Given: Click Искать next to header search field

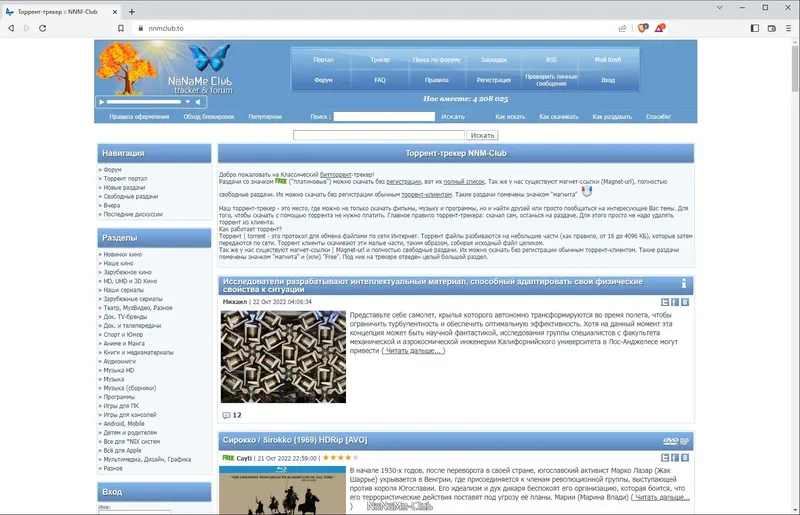Looking at the screenshot, I should [x=453, y=117].
